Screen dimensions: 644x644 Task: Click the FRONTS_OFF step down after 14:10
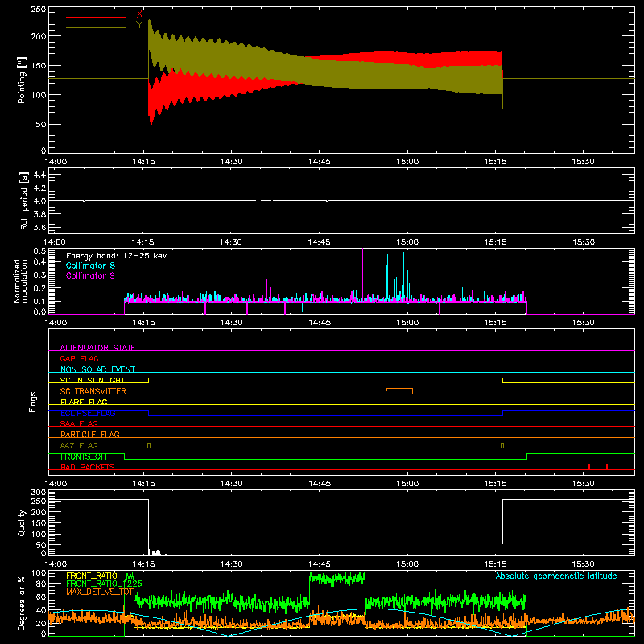coord(125,456)
